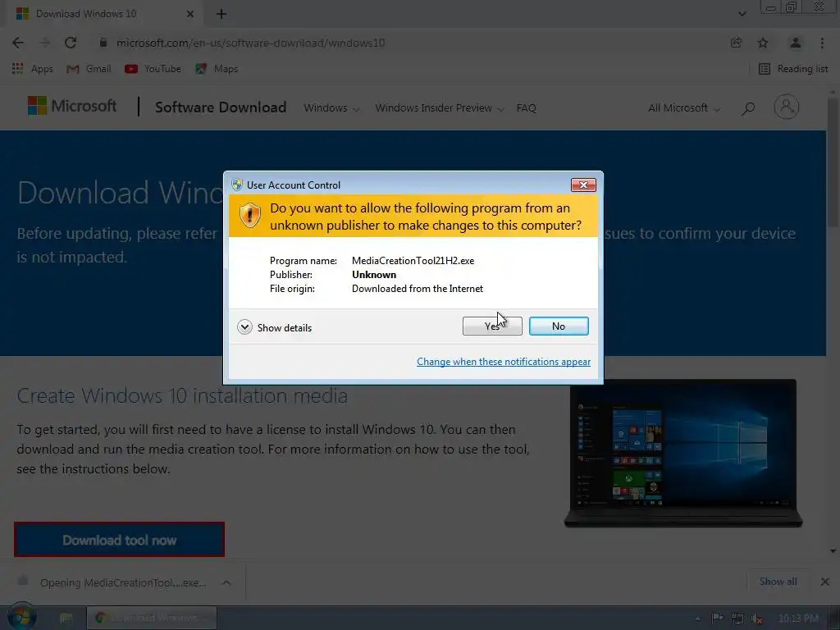Open the FAQ navigation item
840x630 pixels.
(x=526, y=107)
